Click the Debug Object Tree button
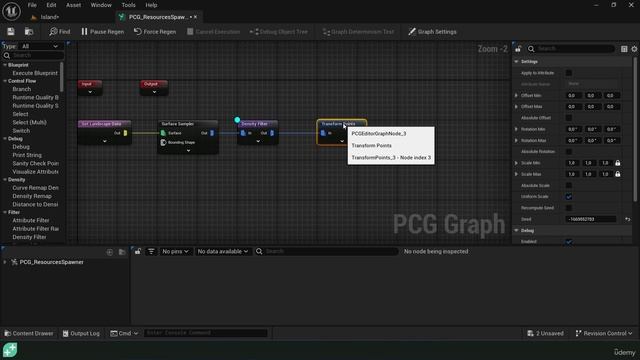 (x=279, y=31)
